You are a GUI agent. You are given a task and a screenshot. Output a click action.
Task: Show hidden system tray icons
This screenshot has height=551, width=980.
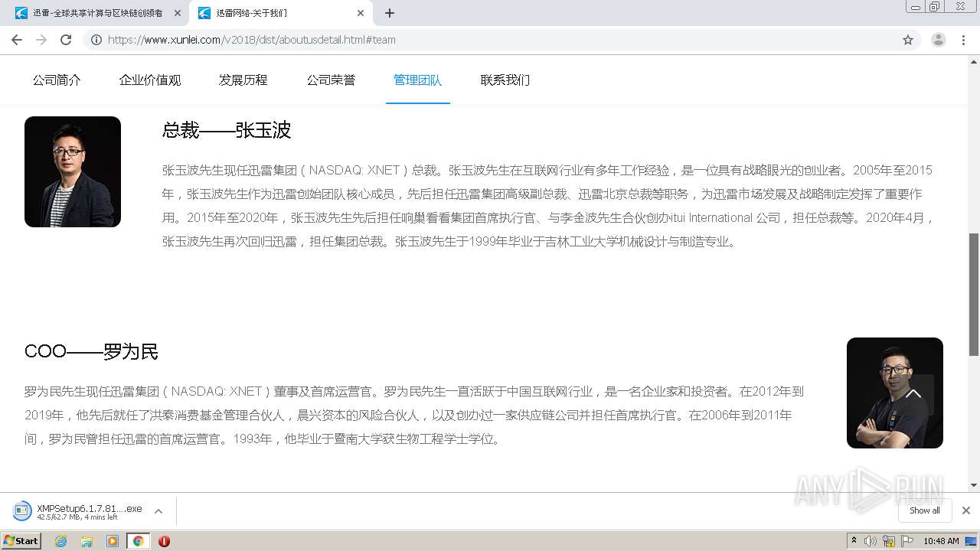click(854, 541)
